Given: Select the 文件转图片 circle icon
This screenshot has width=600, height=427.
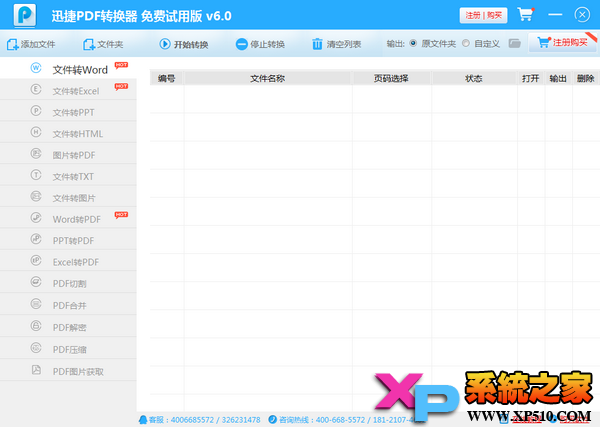Looking at the screenshot, I should 36,197.
